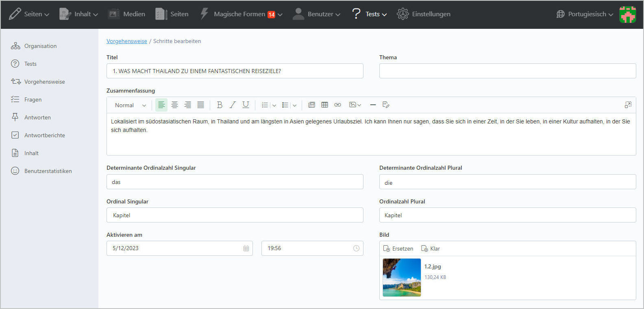Insert a hyperlink in the editor
Screen dimensions: 644x309
point(337,105)
